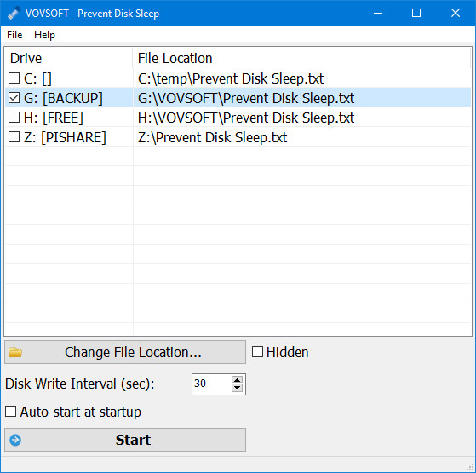This screenshot has width=476, height=473.
Task: Select the Z: [PISHARE] drive label
Action: [x=65, y=137]
